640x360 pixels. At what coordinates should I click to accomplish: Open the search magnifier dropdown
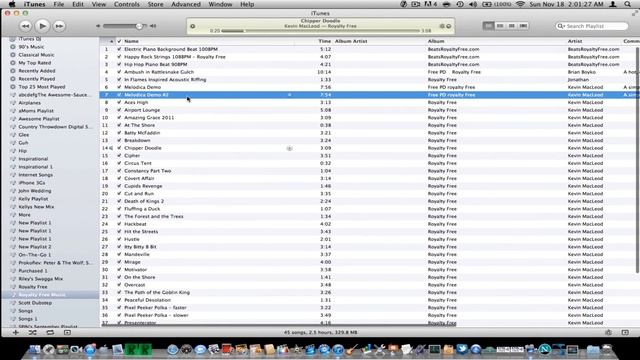pos(561,26)
